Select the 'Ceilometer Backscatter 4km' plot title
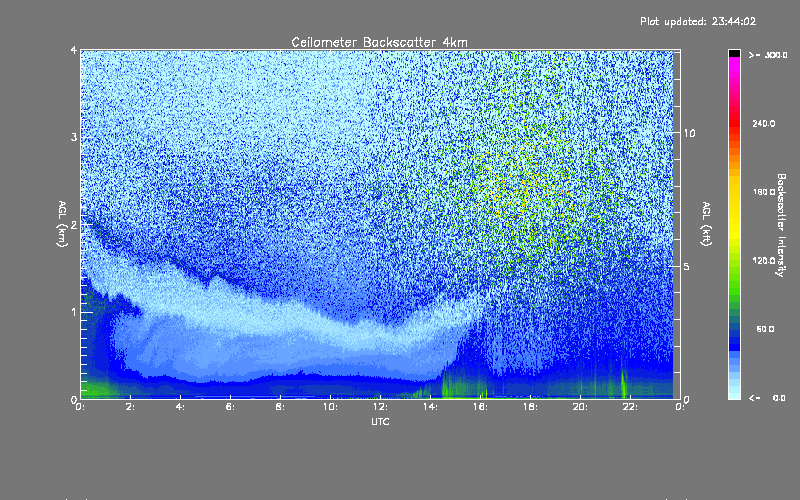The image size is (800, 500). pyautogui.click(x=379, y=42)
